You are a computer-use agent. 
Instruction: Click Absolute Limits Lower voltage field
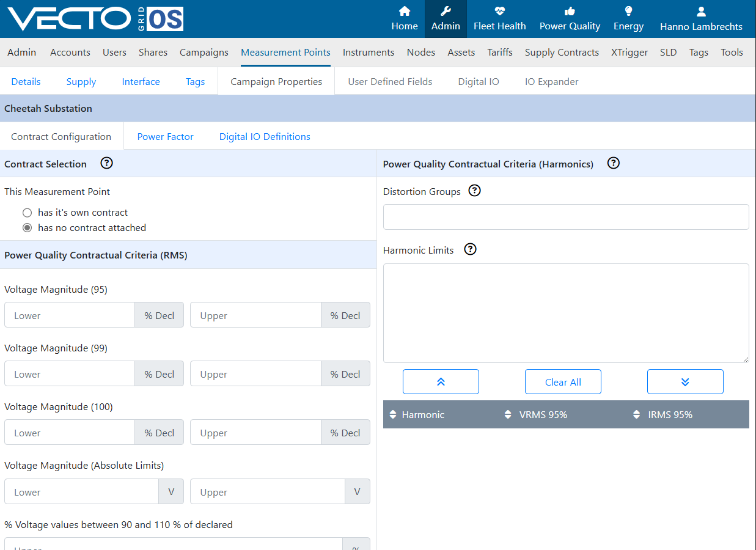click(81, 492)
